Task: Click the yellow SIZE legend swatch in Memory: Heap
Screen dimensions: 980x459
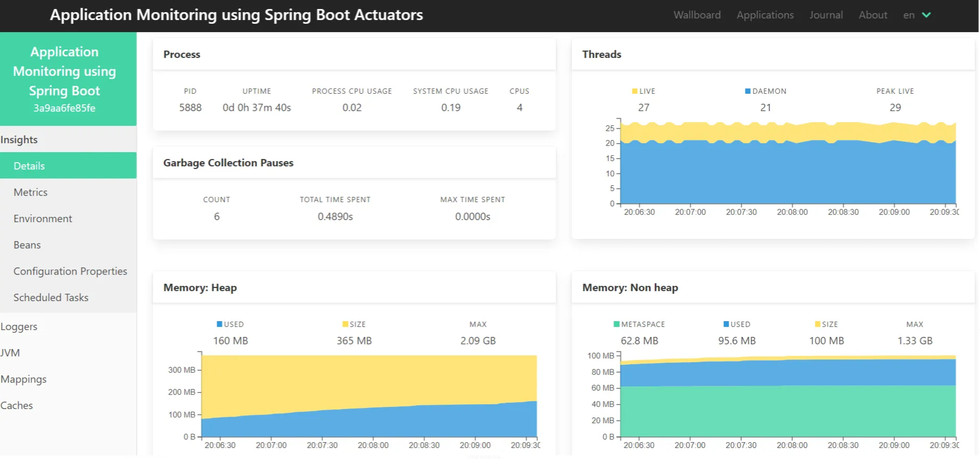Action: click(x=345, y=324)
